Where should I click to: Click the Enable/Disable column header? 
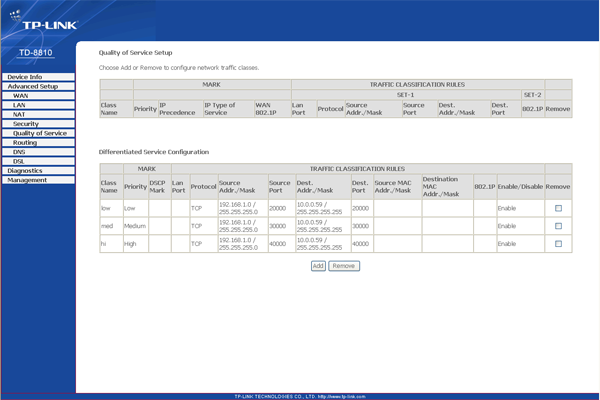[x=520, y=186]
